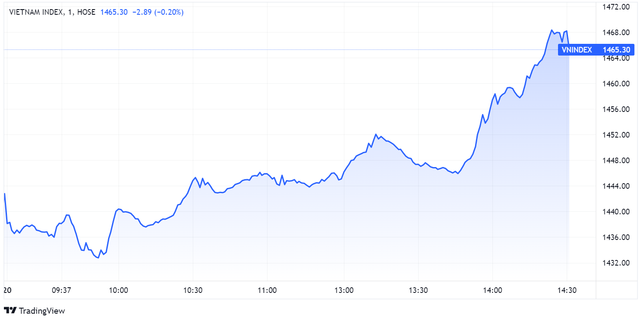Open the TradingView text link
Image resolution: width=644 pixels, height=322 pixels.
pyautogui.click(x=42, y=311)
